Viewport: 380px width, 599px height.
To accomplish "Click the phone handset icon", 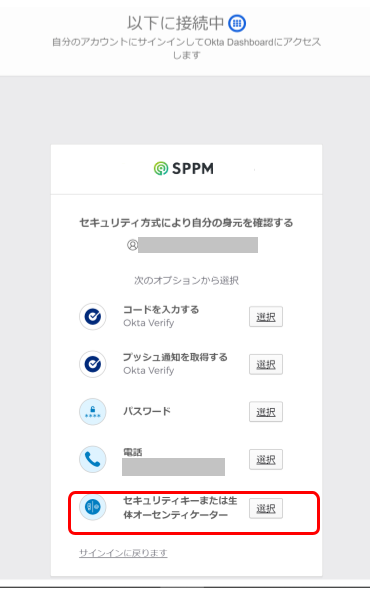I will pyautogui.click(x=93, y=459).
